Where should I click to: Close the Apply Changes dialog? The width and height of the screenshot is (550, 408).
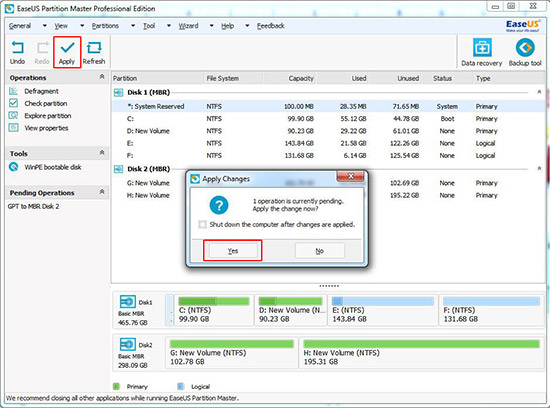[x=350, y=176]
